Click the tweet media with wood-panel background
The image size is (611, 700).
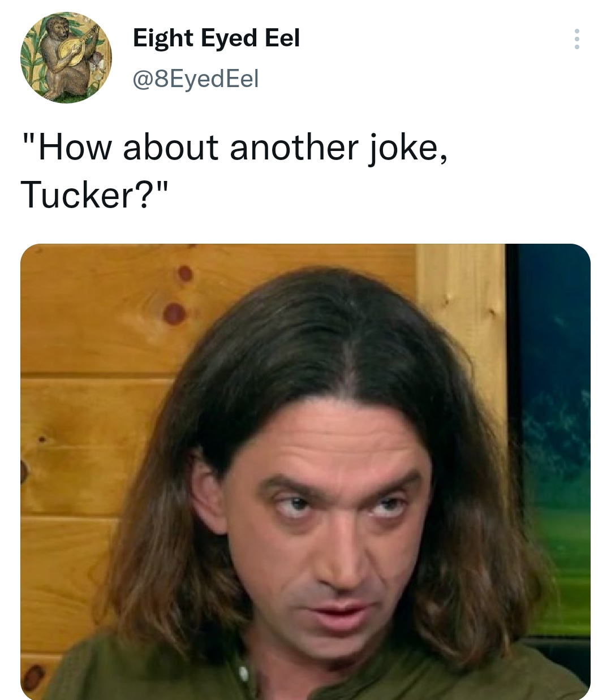pyautogui.click(x=305, y=472)
